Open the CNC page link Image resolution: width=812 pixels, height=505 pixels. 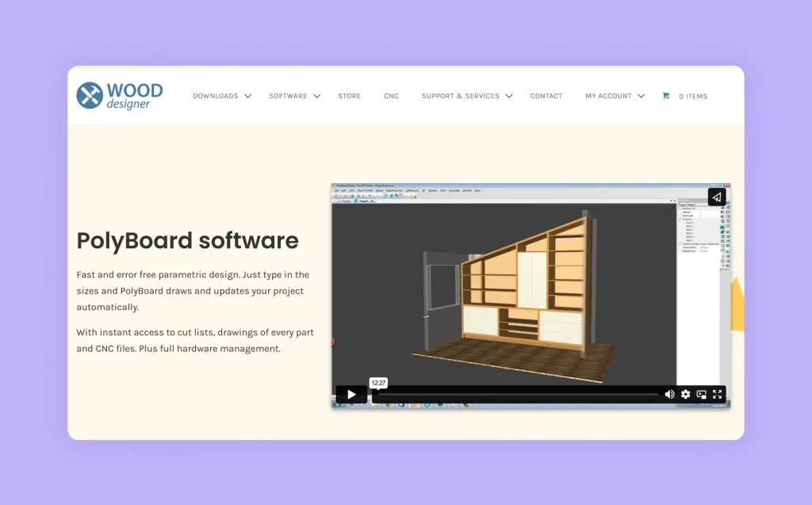coord(391,96)
